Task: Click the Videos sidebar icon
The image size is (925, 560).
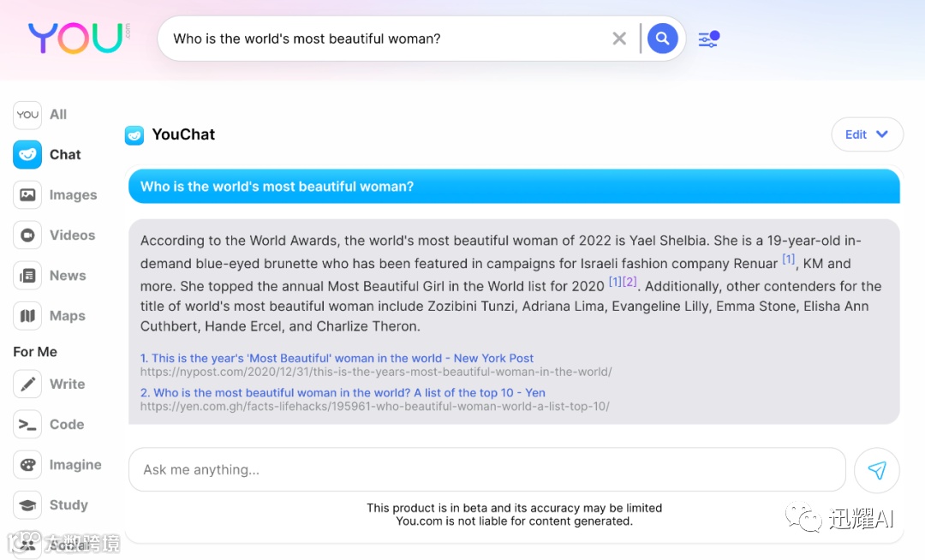Action: point(27,235)
